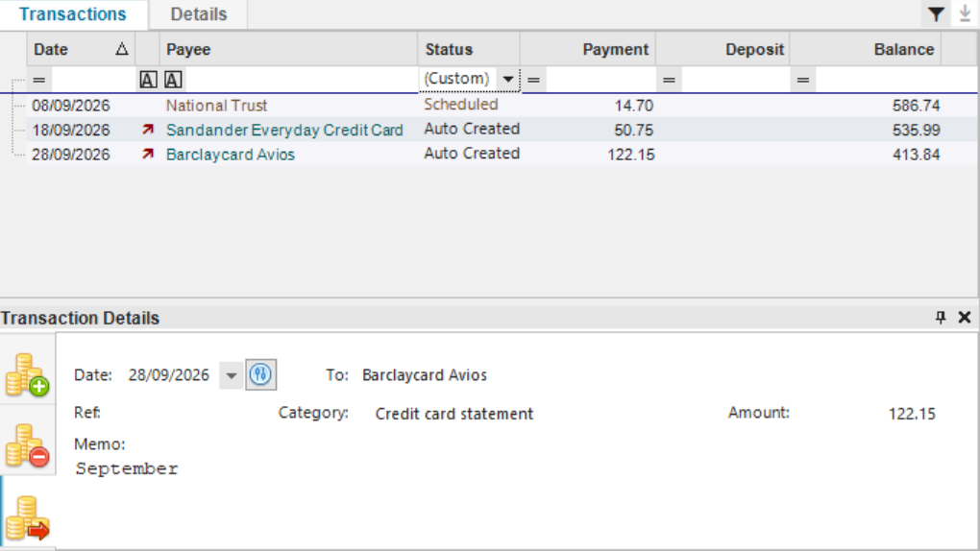The width and height of the screenshot is (980, 551).
Task: Click equals operator in Deposit filter
Action: 669,80
